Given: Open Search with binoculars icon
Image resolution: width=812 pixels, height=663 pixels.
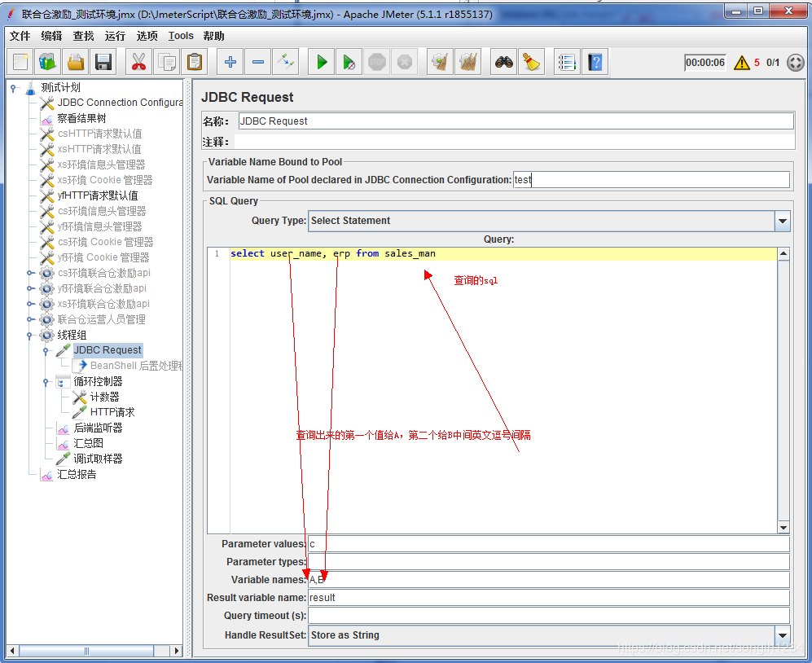Looking at the screenshot, I should [x=504, y=63].
